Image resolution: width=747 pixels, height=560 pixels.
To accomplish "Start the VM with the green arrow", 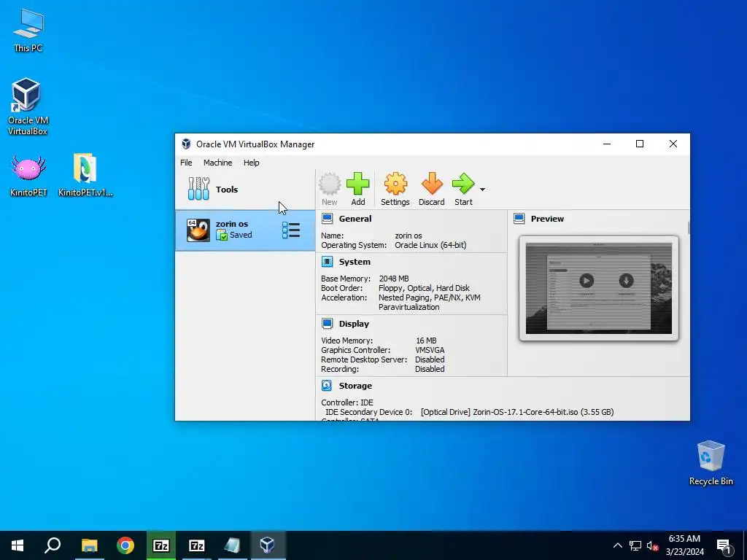I will (x=463, y=189).
